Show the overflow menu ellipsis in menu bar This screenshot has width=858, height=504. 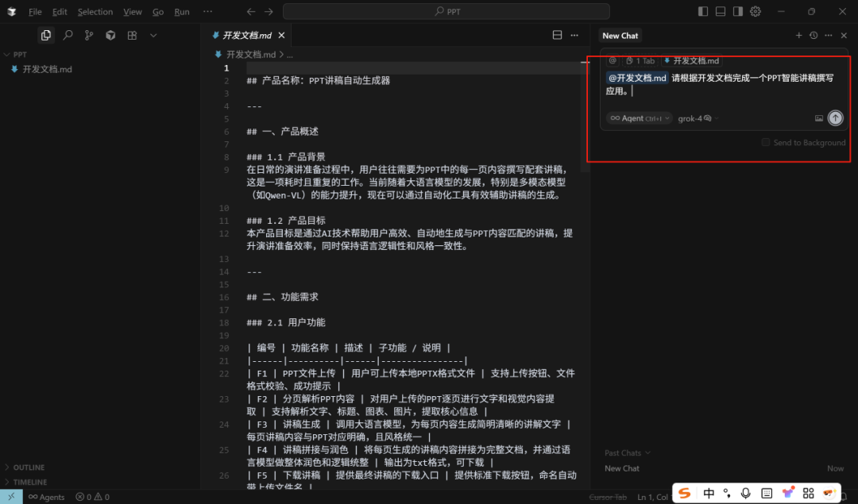pyautogui.click(x=207, y=11)
